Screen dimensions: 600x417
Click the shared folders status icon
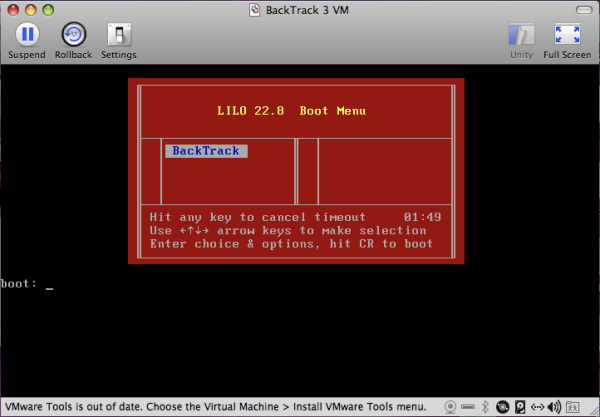click(572, 407)
